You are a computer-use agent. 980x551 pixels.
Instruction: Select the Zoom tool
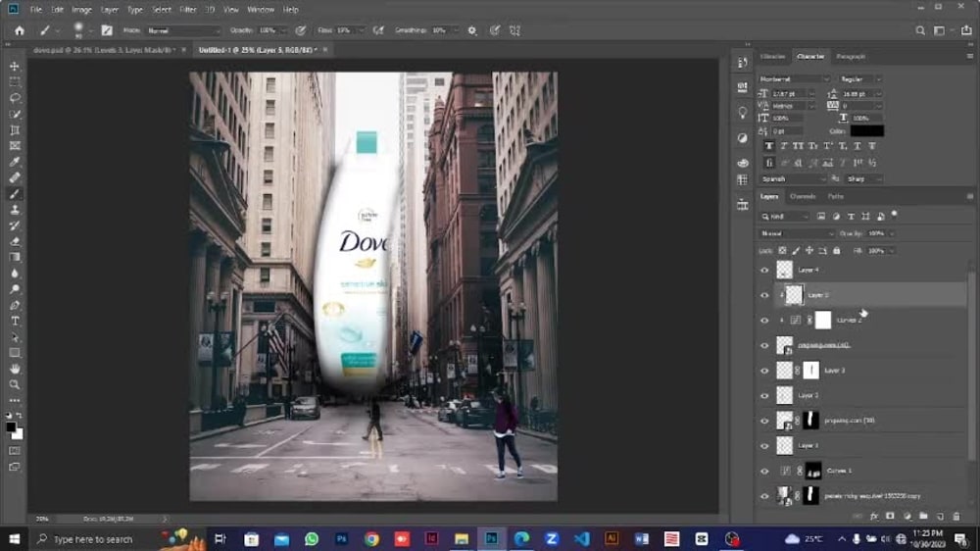[x=15, y=384]
